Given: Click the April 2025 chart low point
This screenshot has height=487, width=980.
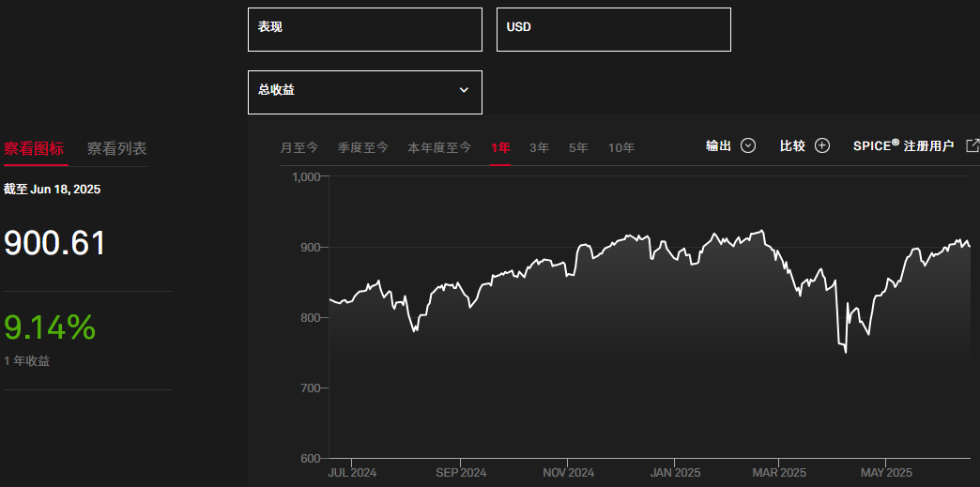Looking at the screenshot, I should 846,353.
